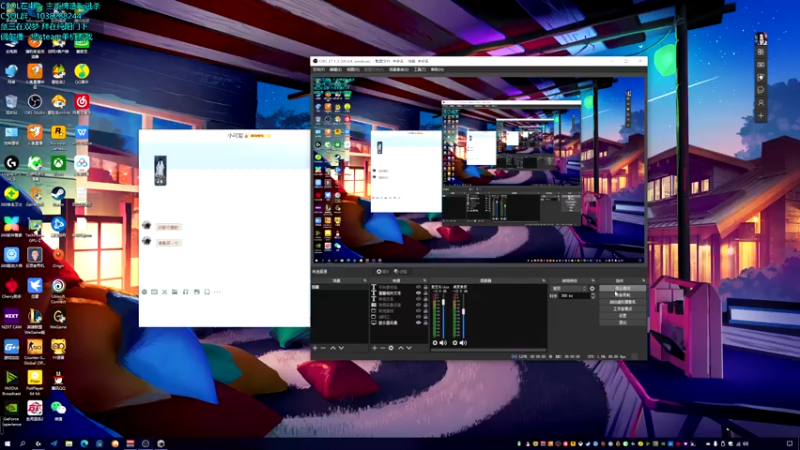
Task: Move the source down in the Sources panel
Action: [x=409, y=348]
